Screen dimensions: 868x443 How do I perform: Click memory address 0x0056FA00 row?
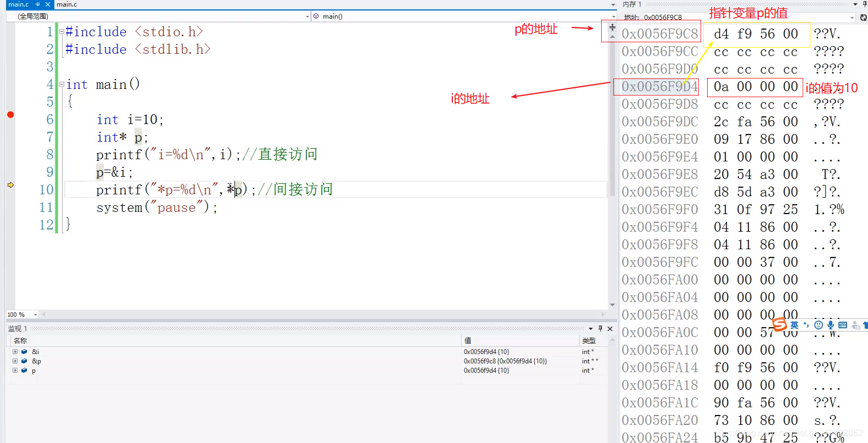pyautogui.click(x=660, y=280)
